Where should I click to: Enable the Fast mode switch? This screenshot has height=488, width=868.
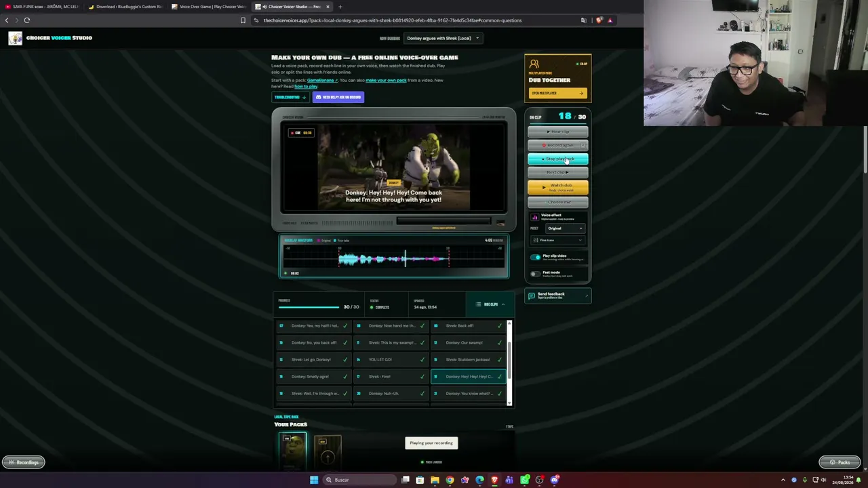coord(536,274)
